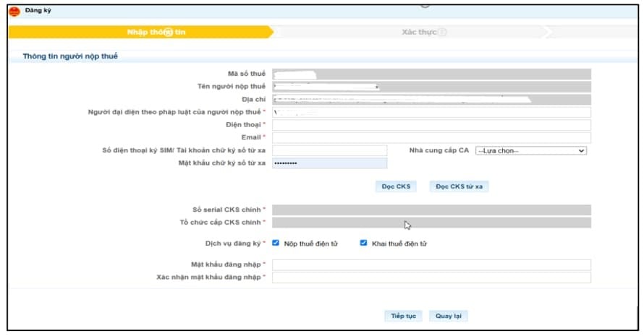Uncheck Nộp thuế điện tử checkbox
The width and height of the screenshot is (644, 336).
(276, 243)
